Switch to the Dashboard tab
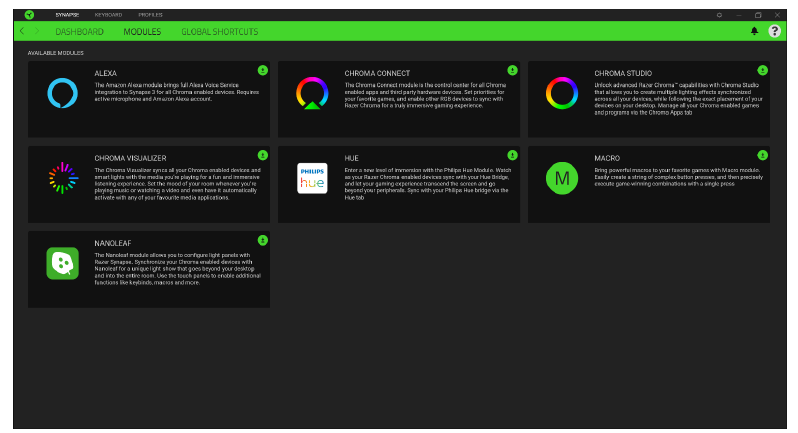 79,32
